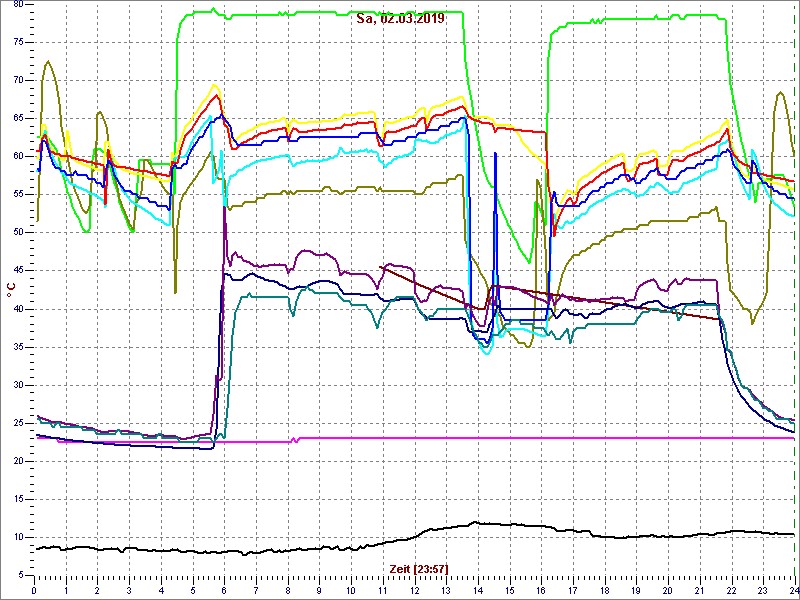Image resolution: width=800 pixels, height=600 pixels.
Task: Select the 35 label on the temperature axis
Action: (x=18, y=347)
